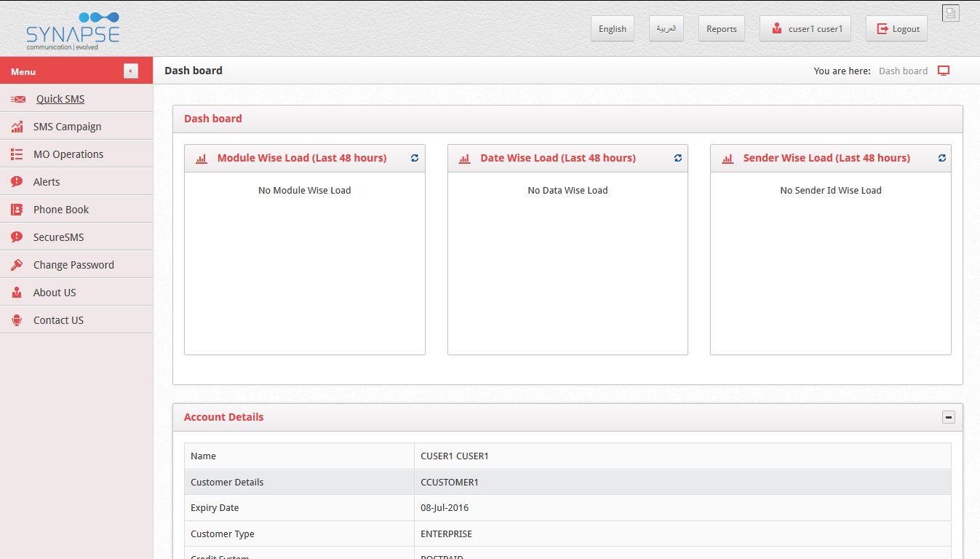Refresh the Date Wise Load panel
The width and height of the screenshot is (980, 559).
(678, 158)
